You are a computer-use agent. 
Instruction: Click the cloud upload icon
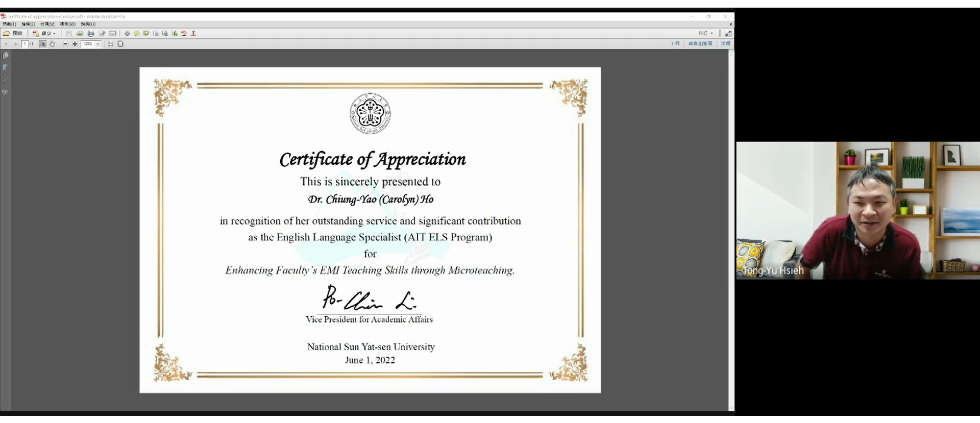(x=80, y=33)
